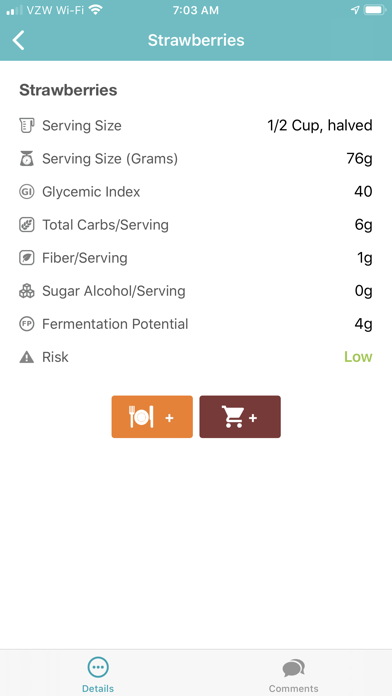Click the Strawberries header title
Image resolution: width=392 pixels, height=696 pixels.
coord(196,40)
